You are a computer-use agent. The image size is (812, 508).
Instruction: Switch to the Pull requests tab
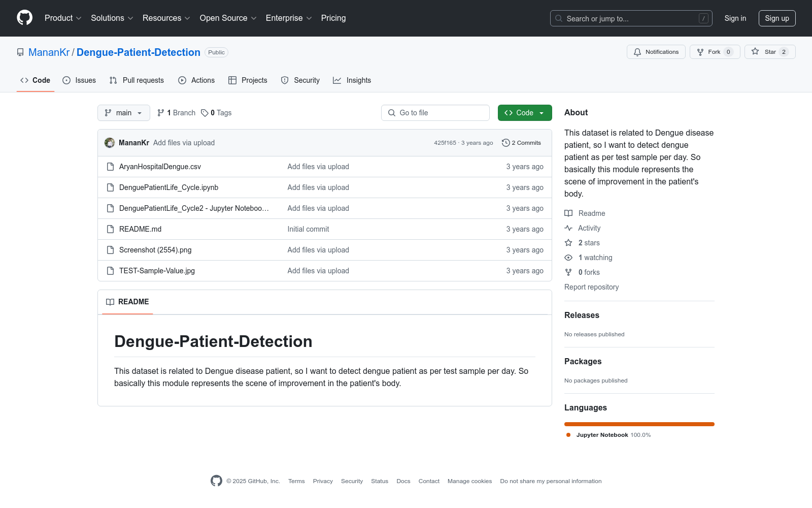coord(137,80)
